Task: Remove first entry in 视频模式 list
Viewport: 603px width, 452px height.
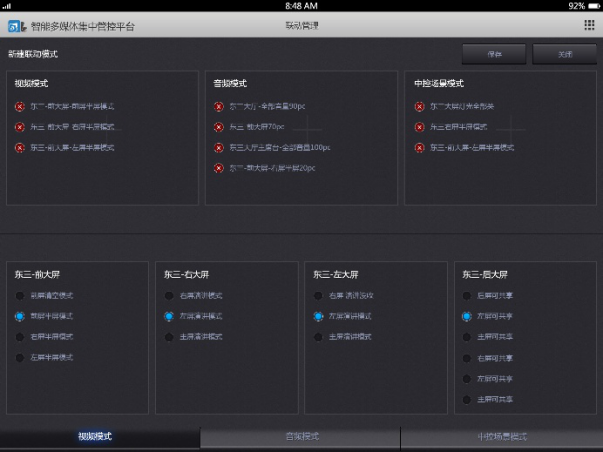Action: (19, 106)
